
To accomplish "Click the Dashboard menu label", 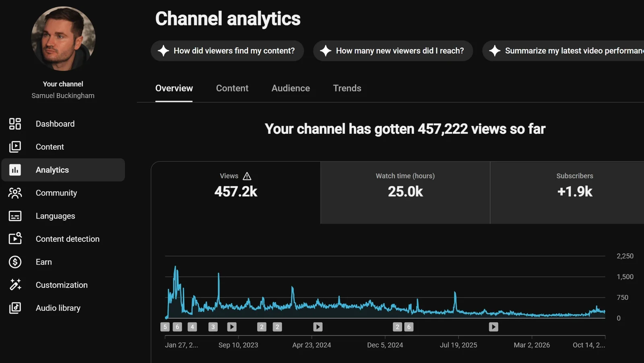I will [x=55, y=124].
